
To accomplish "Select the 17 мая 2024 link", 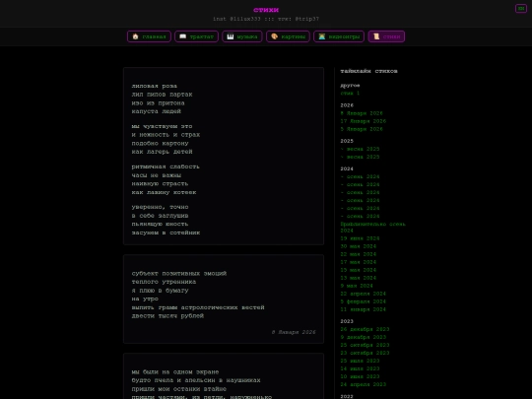I will coord(358,262).
